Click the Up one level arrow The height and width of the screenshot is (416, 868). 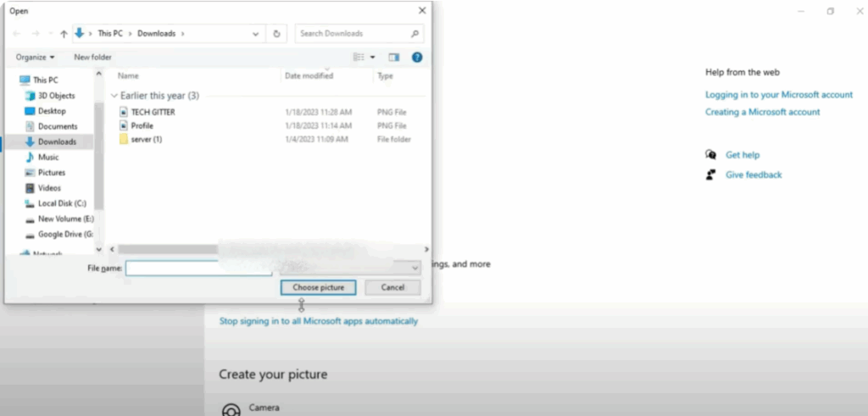point(64,34)
